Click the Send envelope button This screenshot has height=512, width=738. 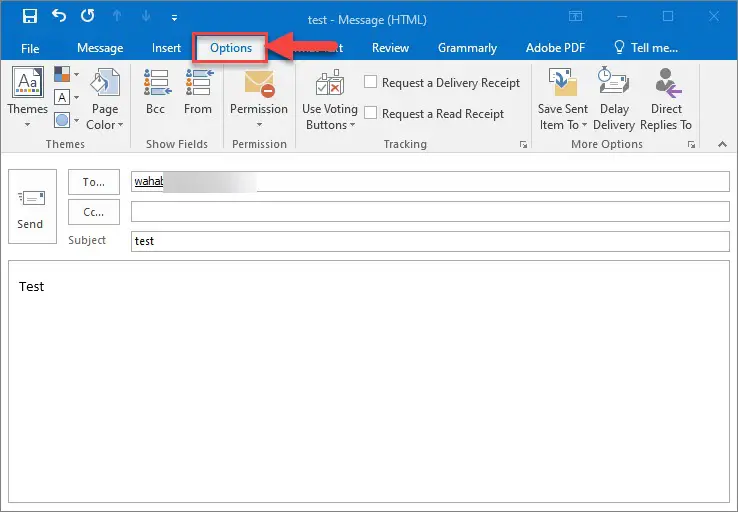[x=32, y=207]
